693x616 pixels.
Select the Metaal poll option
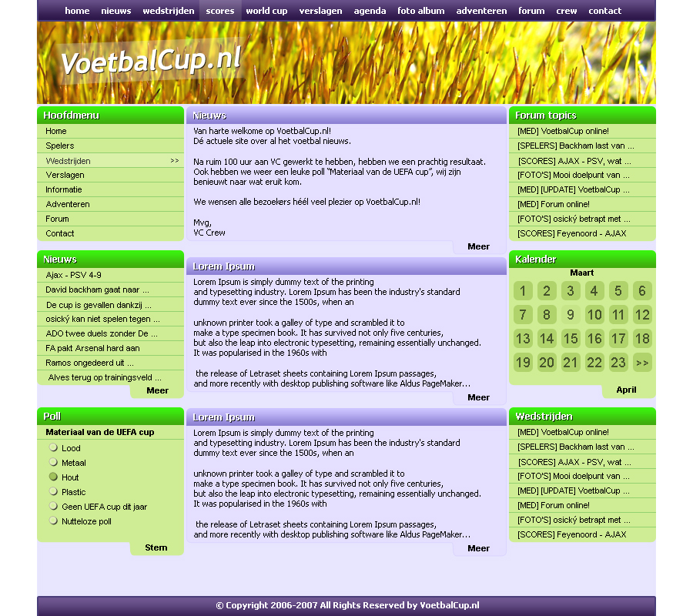(x=53, y=462)
